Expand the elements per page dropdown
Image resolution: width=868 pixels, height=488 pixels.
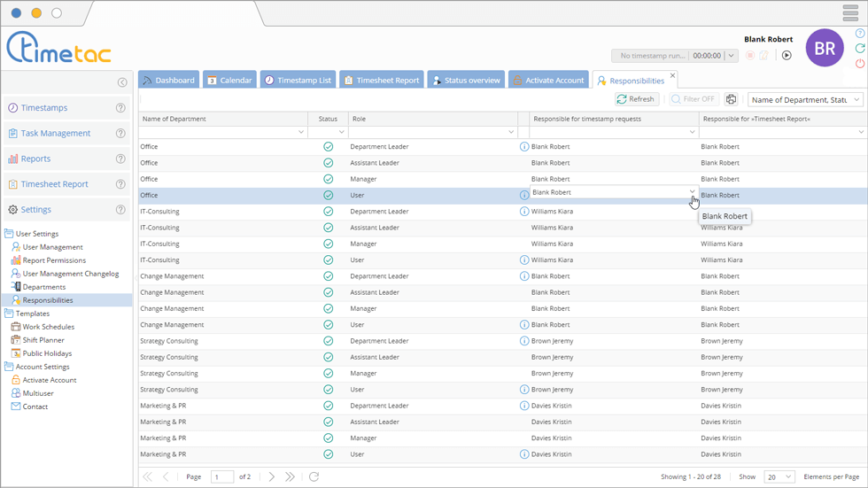[x=779, y=477]
